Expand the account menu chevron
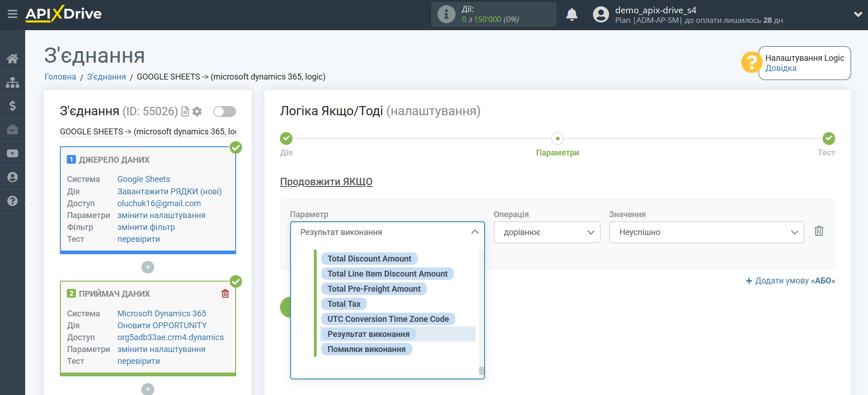The width and height of the screenshot is (868, 395). tap(858, 15)
